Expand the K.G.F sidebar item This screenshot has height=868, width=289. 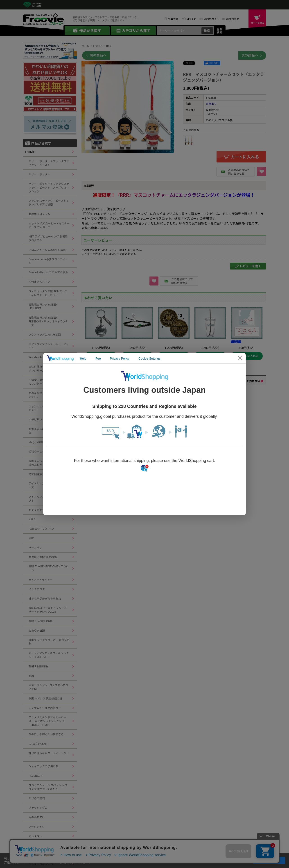pos(50,519)
